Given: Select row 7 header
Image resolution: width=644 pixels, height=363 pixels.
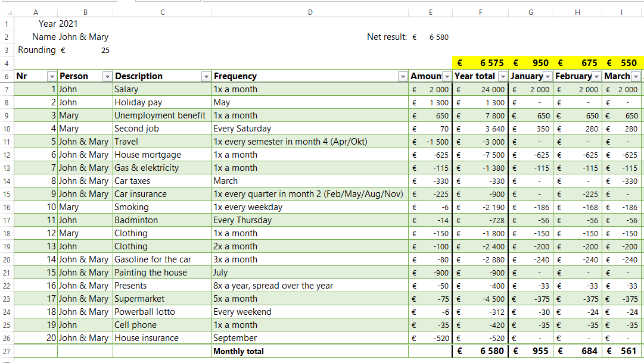Looking at the screenshot, I should pos(7,89).
